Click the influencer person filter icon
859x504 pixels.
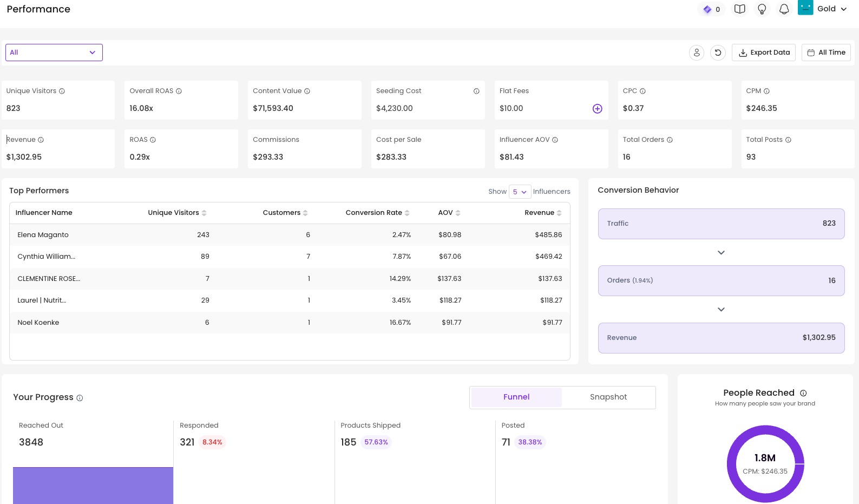(697, 53)
